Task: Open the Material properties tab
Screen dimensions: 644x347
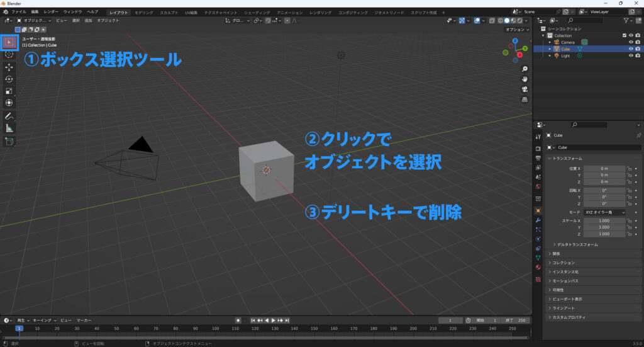Action: point(538,267)
